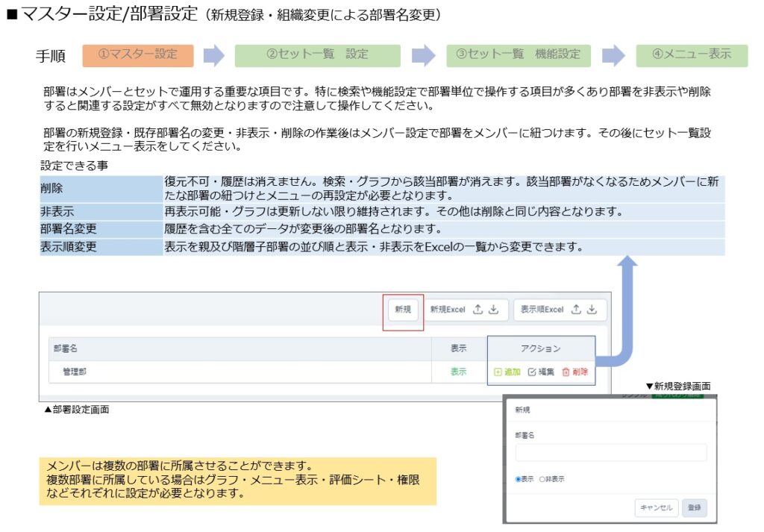
Task: Click the キャンセル button in dialog
Action: click(657, 508)
